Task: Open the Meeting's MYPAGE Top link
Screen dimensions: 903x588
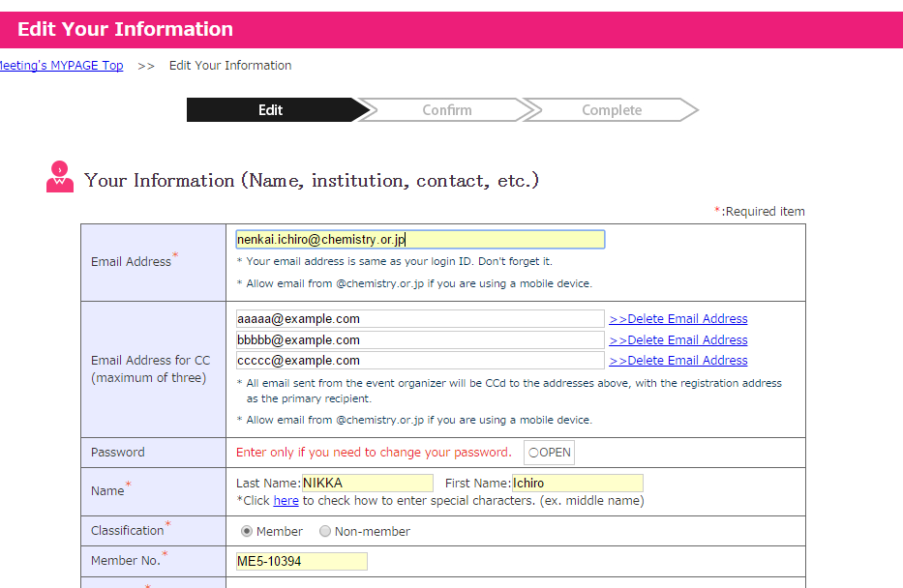Action: tap(61, 66)
